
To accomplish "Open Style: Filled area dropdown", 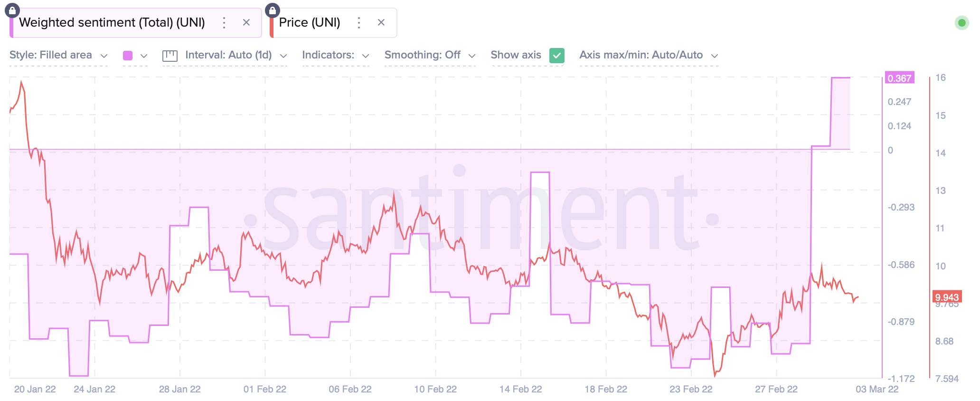I will pyautogui.click(x=59, y=55).
